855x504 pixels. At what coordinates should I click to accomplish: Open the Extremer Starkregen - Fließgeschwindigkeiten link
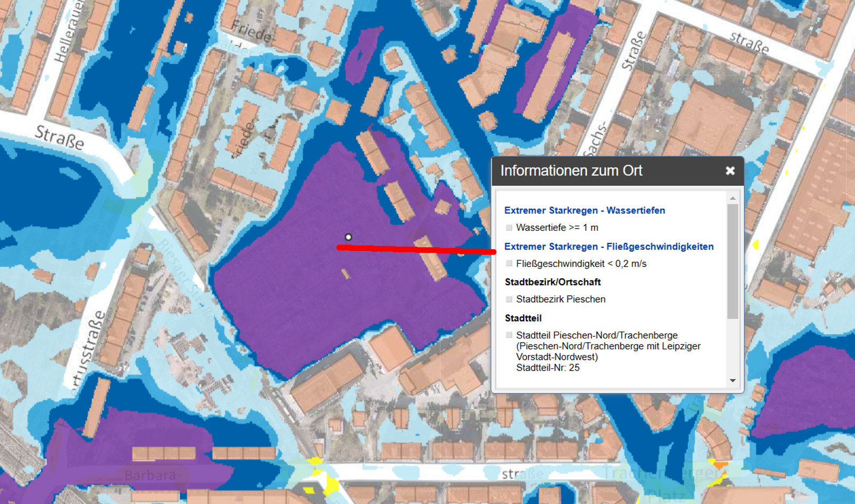point(609,247)
